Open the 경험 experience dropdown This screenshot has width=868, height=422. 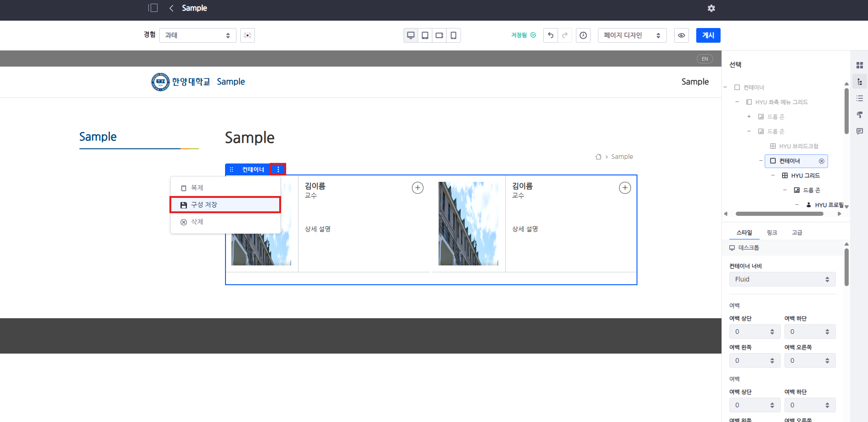point(197,35)
